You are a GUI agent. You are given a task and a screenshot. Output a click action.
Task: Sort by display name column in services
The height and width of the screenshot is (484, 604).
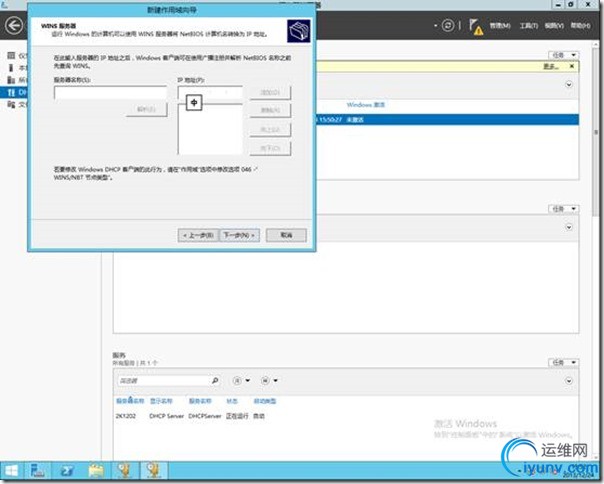point(161,401)
